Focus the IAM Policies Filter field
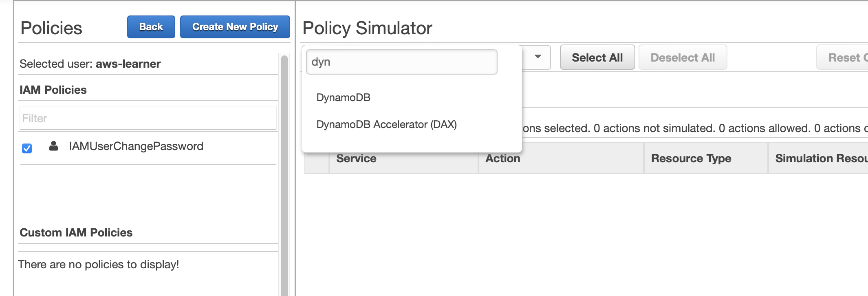Image resolution: width=868 pixels, height=296 pixels. pyautogui.click(x=148, y=118)
